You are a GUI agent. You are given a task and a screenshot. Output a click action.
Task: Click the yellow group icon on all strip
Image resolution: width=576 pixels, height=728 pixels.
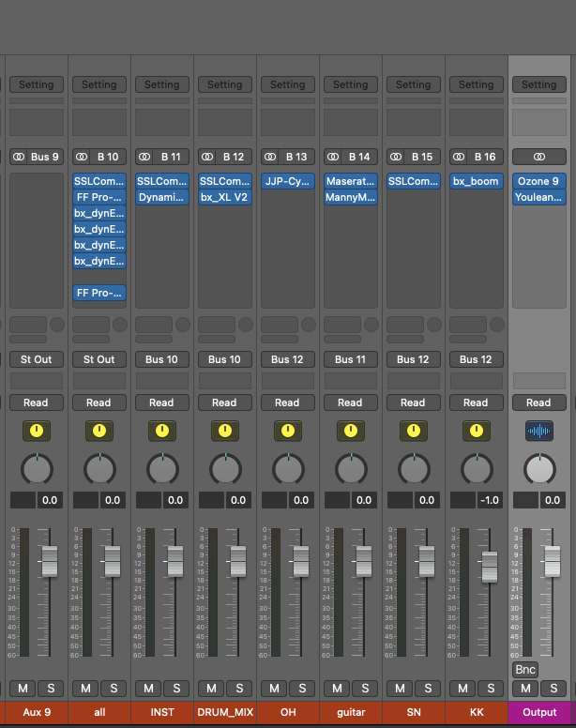click(x=99, y=431)
